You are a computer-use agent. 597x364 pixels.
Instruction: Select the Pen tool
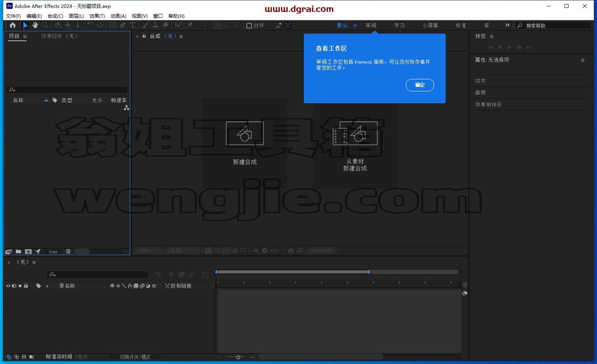pos(123,25)
